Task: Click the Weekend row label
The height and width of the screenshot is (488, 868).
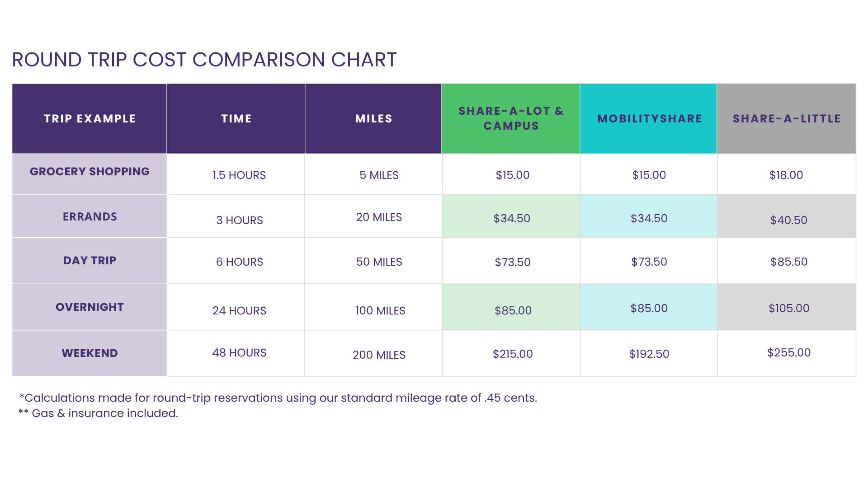Action: (90, 353)
